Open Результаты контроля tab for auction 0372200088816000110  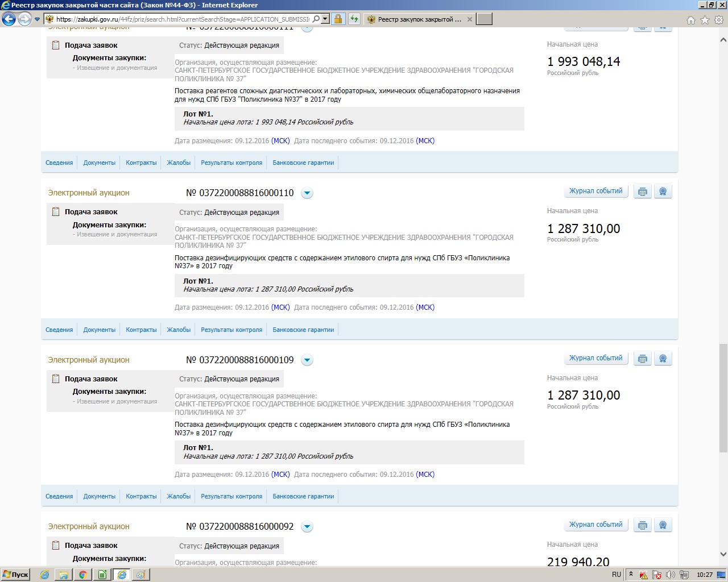231,330
